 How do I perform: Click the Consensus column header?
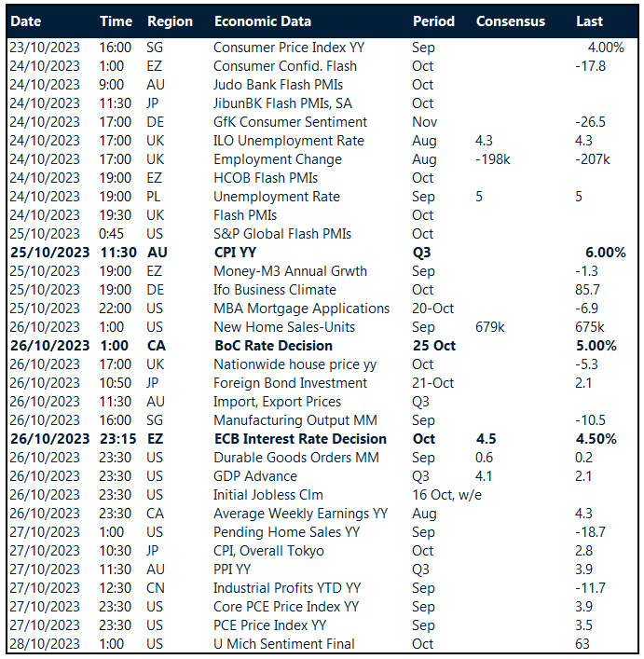(x=511, y=21)
